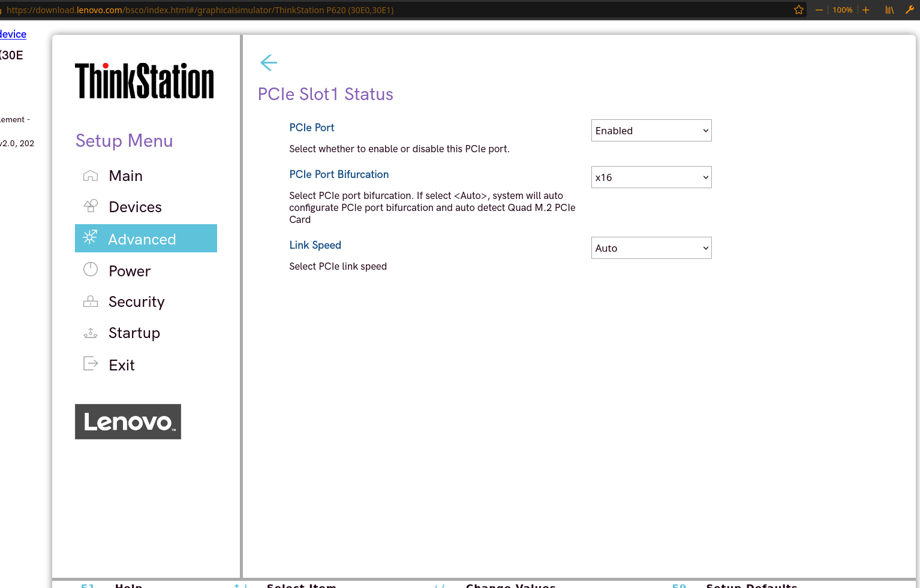Click the wrench tool icon in browser toolbar
The image size is (920, 588).
(x=910, y=10)
